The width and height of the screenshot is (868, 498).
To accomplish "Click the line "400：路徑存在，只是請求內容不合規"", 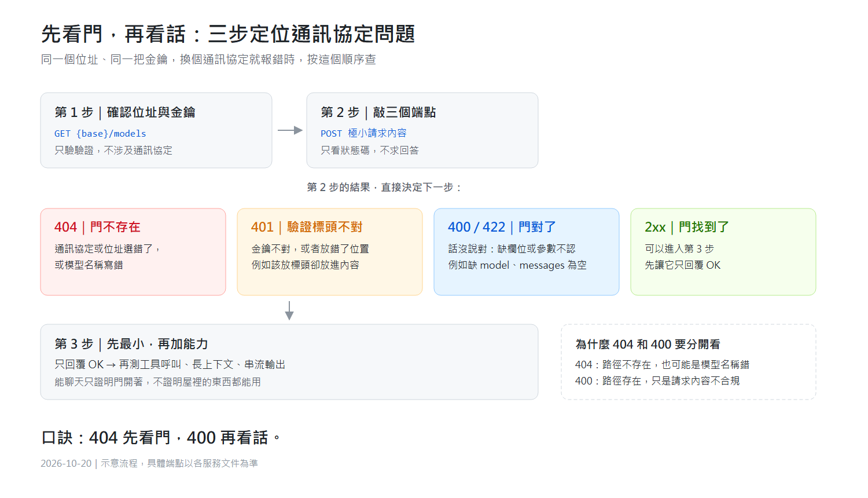I will 657,381.
